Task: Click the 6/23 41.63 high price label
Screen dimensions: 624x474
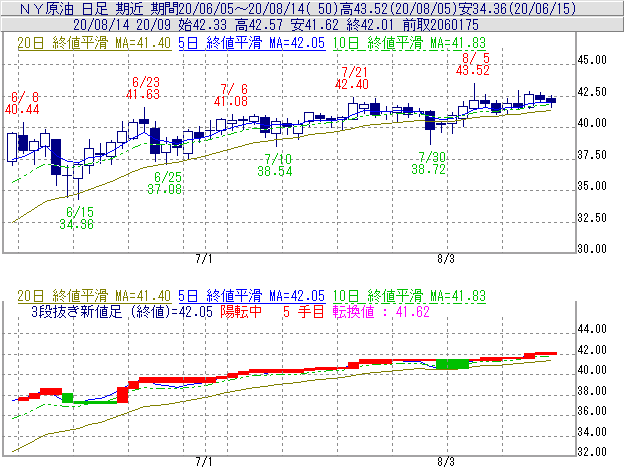Action: 143,88
